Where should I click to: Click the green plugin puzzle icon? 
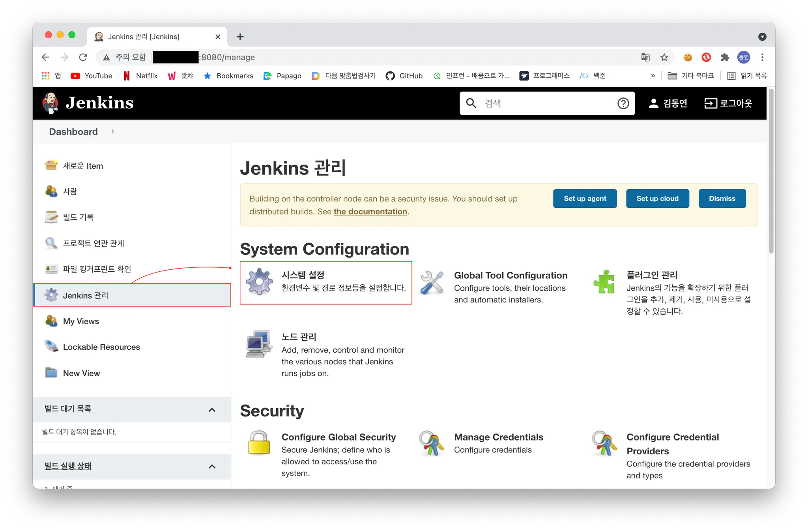coord(604,282)
